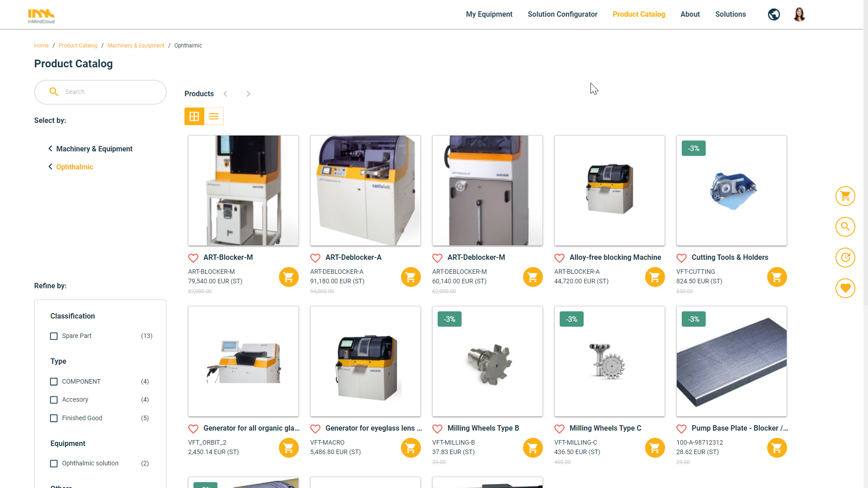The height and width of the screenshot is (488, 868).
Task: Tick the Ophthalmic solution equipment checkbox
Action: coord(54,464)
